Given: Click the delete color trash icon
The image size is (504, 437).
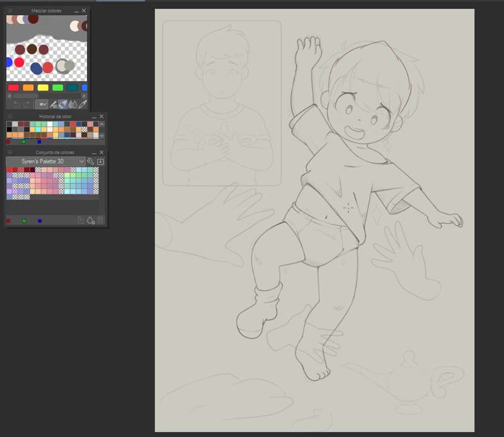Looking at the screenshot, I should point(100,221).
